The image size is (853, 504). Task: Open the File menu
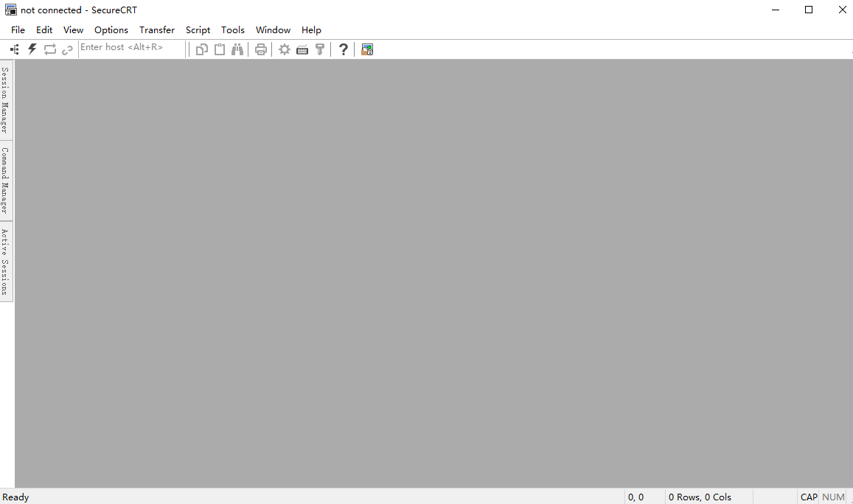click(18, 30)
